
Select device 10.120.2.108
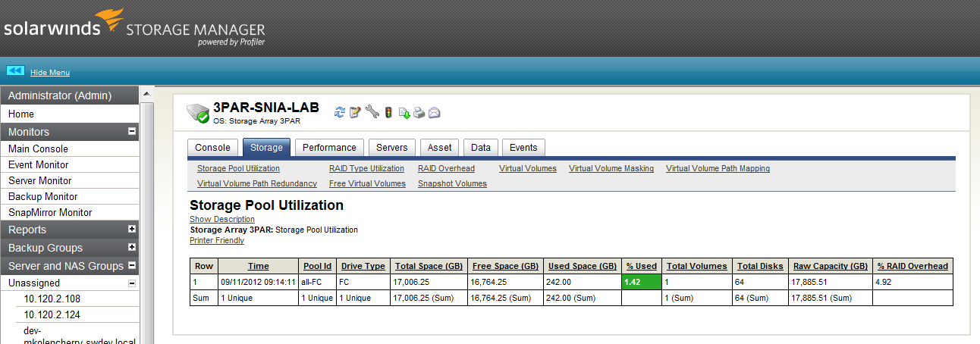52,299
